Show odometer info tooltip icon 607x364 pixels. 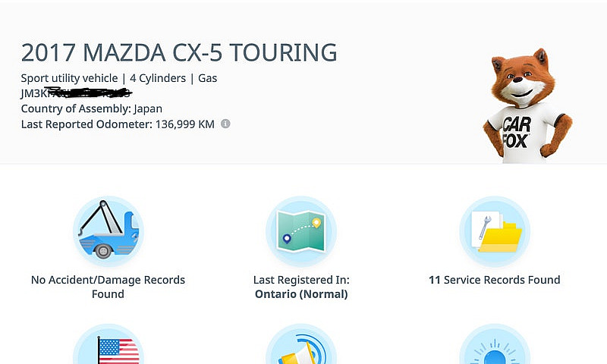[x=225, y=124]
